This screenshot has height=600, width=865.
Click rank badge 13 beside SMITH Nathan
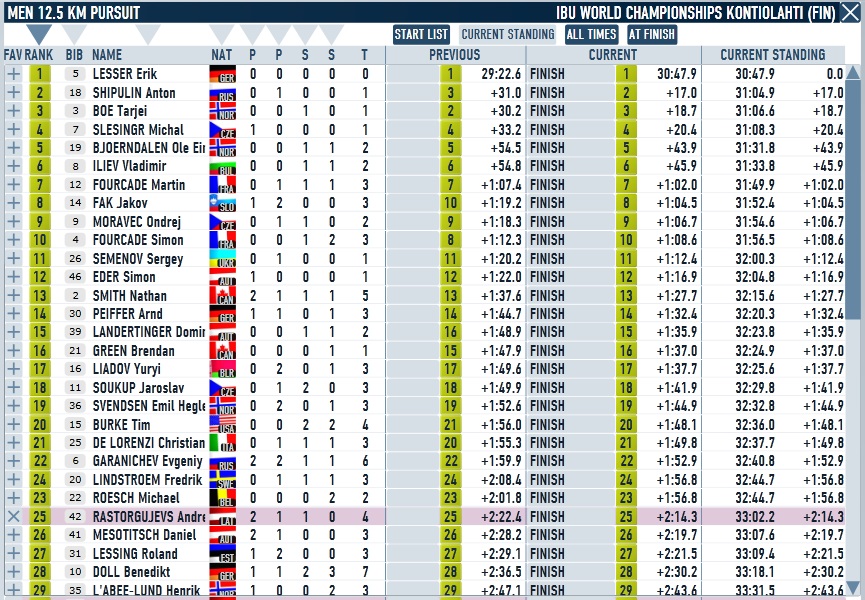pos(40,296)
